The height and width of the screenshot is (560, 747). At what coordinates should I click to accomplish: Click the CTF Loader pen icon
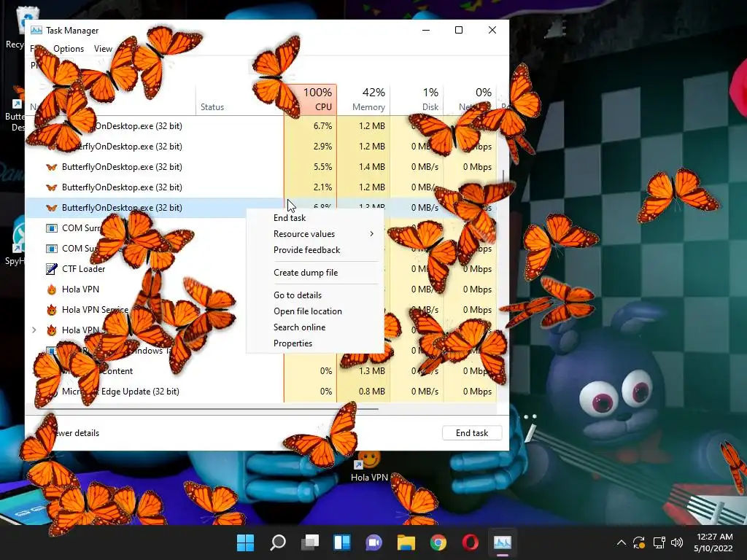[52, 269]
